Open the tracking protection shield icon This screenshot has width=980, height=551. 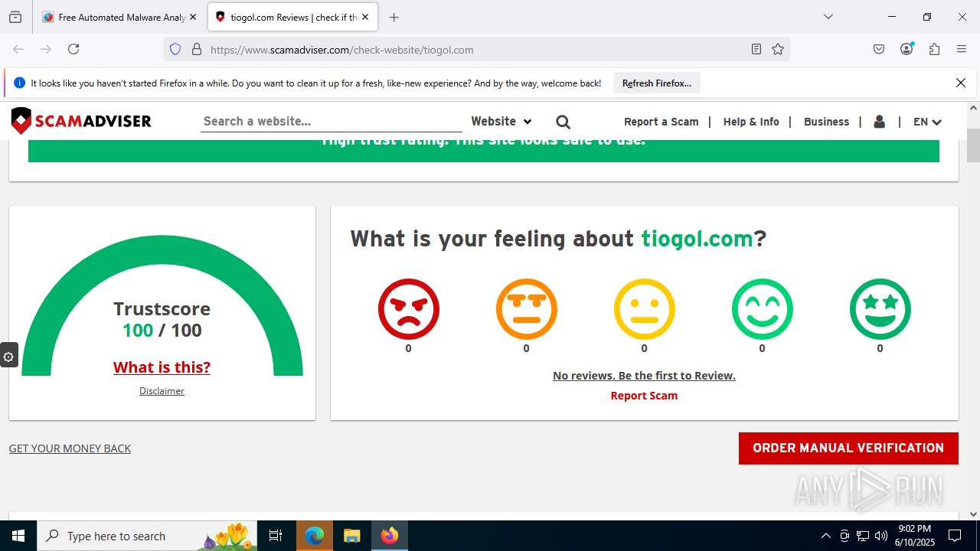point(175,49)
